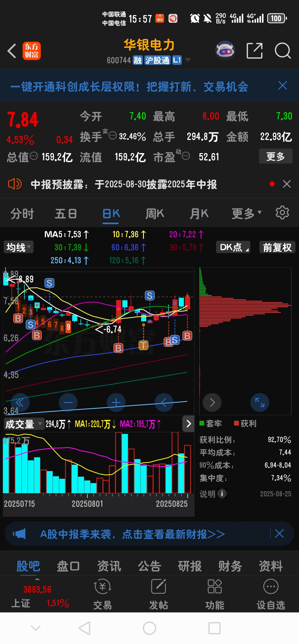Hide keyboard with system down-chevron
Screen dimensions: 299x644
point(36,628)
